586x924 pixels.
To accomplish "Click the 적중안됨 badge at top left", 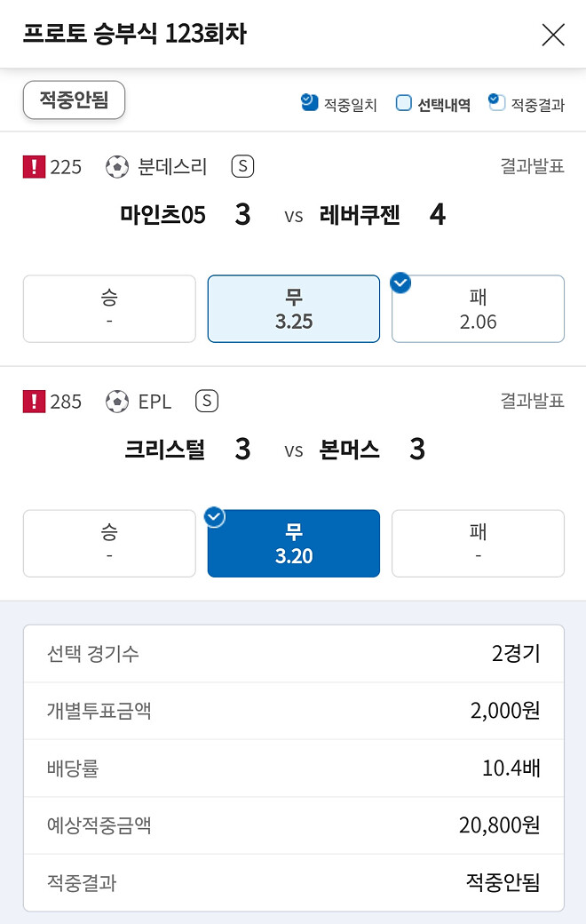I will click(74, 100).
